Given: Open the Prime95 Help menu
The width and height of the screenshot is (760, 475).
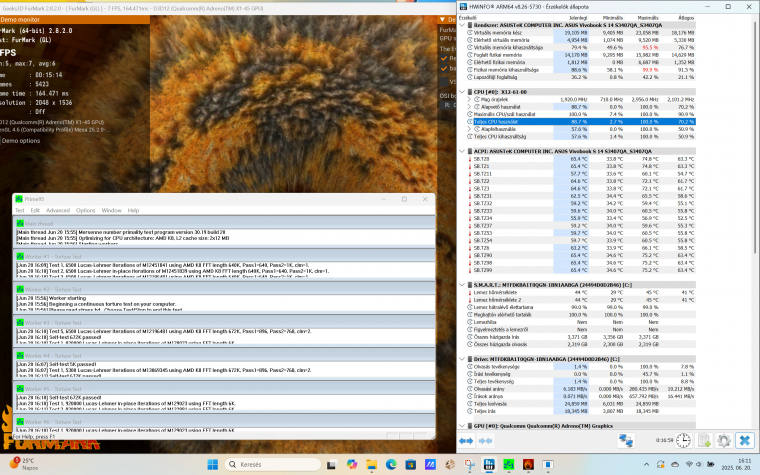Looking at the screenshot, I should click(133, 210).
